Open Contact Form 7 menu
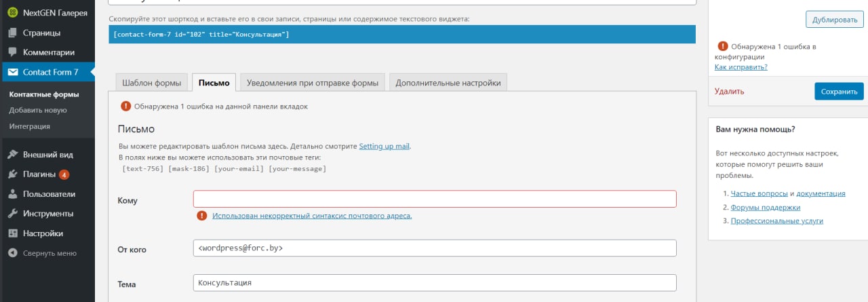Image resolution: width=868 pixels, height=302 pixels. point(47,72)
